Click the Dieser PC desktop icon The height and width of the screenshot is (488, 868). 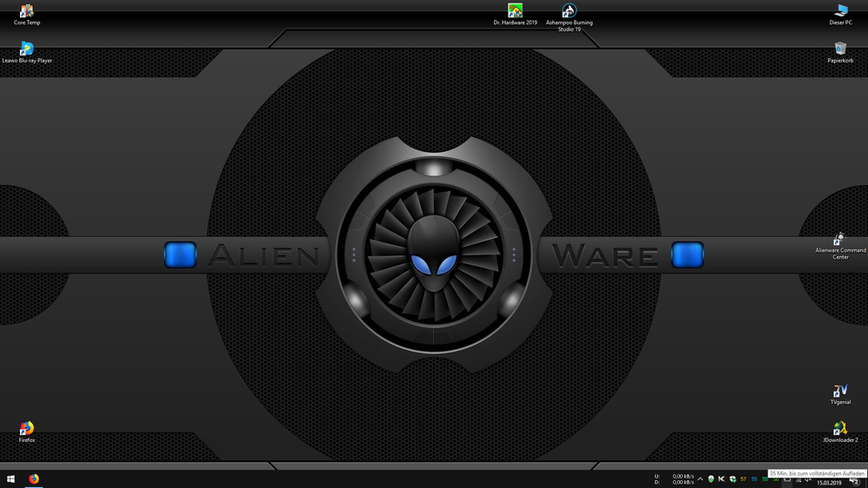840,12
